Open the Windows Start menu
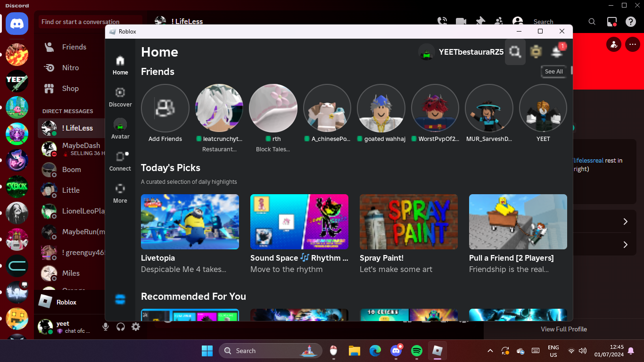 tap(207, 351)
